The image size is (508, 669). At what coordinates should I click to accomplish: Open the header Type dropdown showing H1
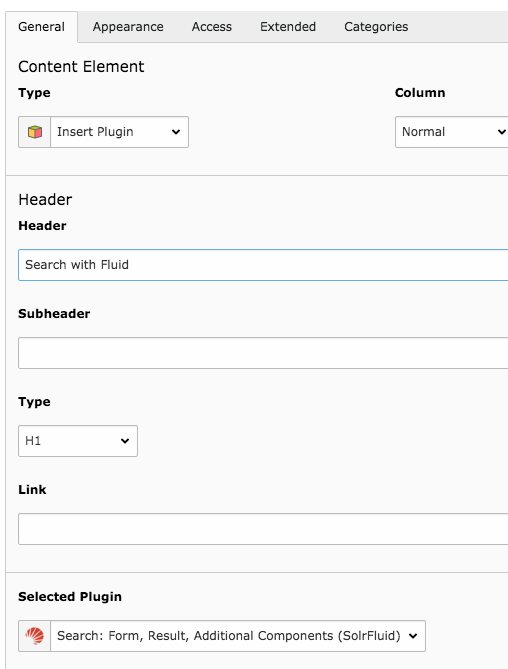[78, 441]
